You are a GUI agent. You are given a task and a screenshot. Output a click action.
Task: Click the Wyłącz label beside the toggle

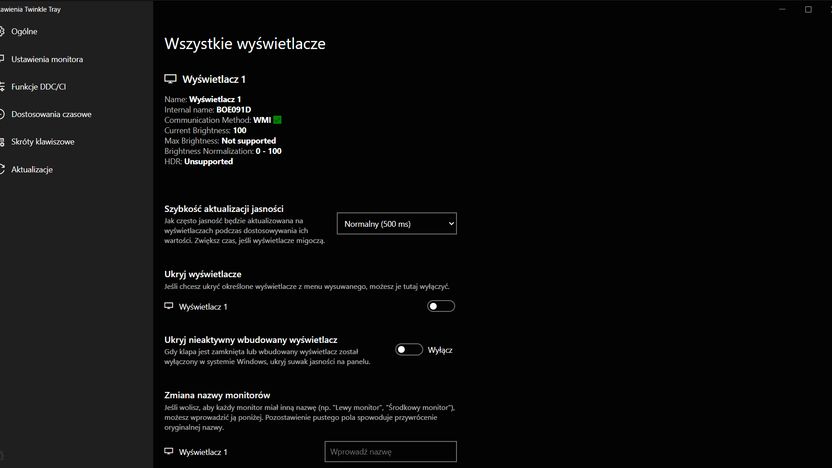[x=440, y=350]
